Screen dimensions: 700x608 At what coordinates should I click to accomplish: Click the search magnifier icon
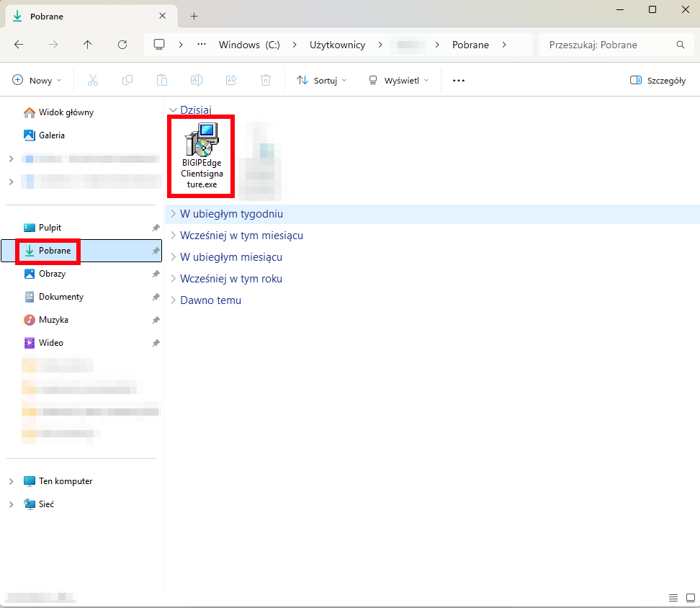[681, 45]
